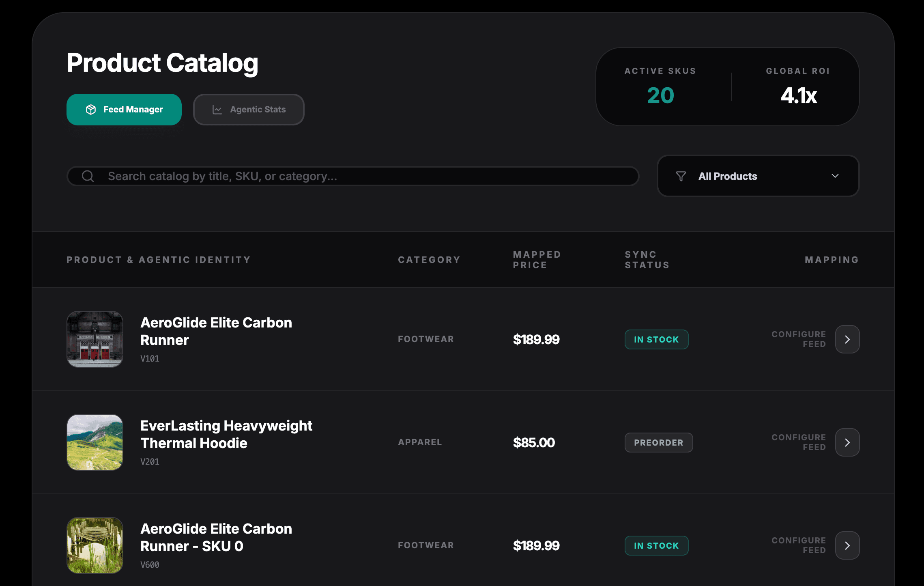924x586 pixels.
Task: Click the Feed Manager cube icon
Action: 91,110
